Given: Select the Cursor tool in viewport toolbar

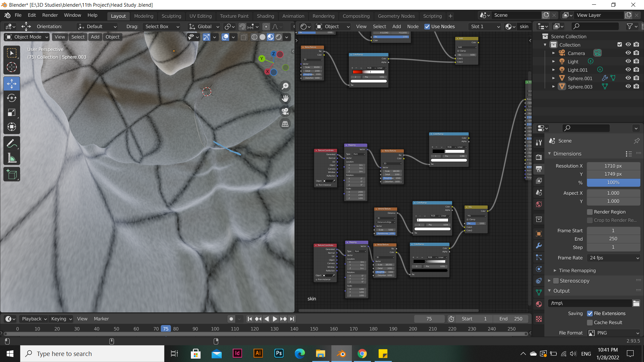Looking at the screenshot, I should (x=12, y=67).
